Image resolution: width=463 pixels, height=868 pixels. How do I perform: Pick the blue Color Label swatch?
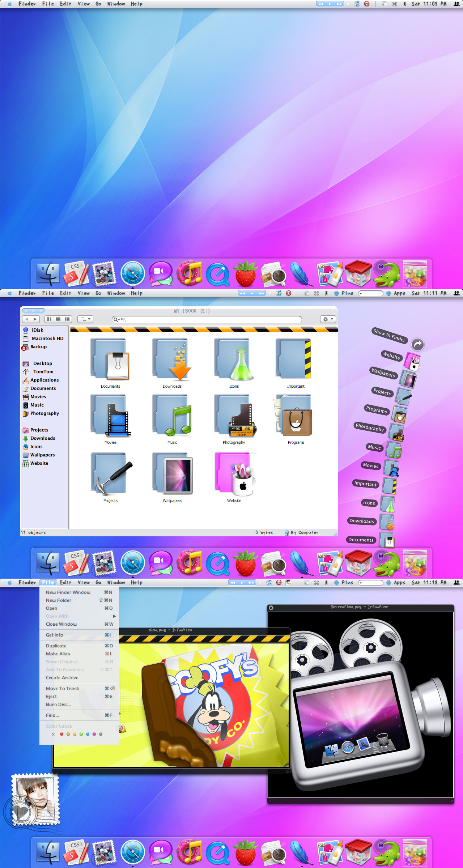click(x=88, y=734)
